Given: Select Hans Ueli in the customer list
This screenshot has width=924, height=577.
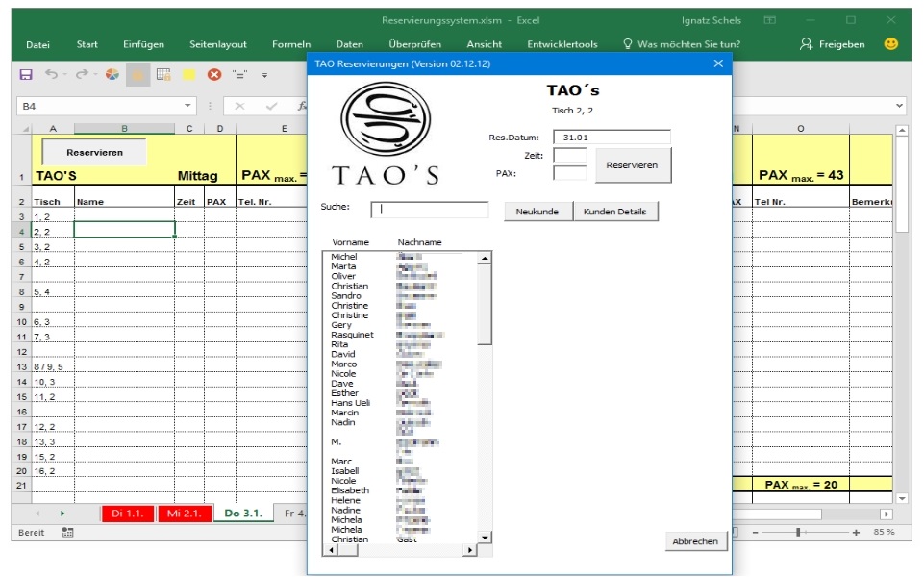Looking at the screenshot, I should tap(350, 403).
